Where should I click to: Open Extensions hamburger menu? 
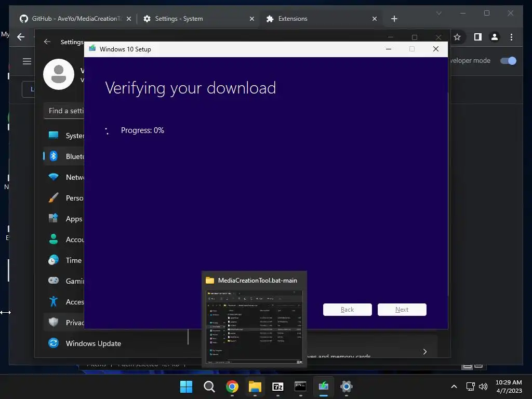(27, 61)
